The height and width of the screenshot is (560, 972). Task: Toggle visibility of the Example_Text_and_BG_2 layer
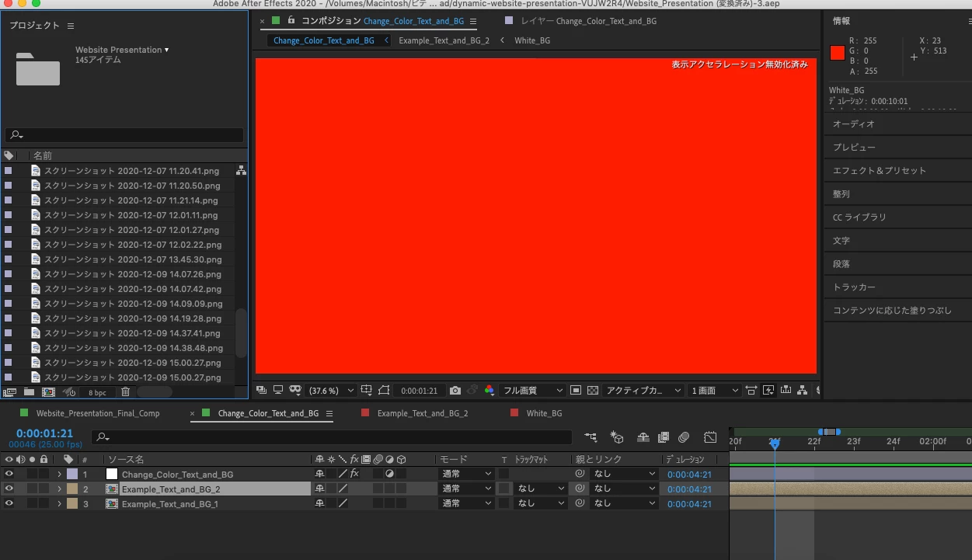(x=9, y=489)
